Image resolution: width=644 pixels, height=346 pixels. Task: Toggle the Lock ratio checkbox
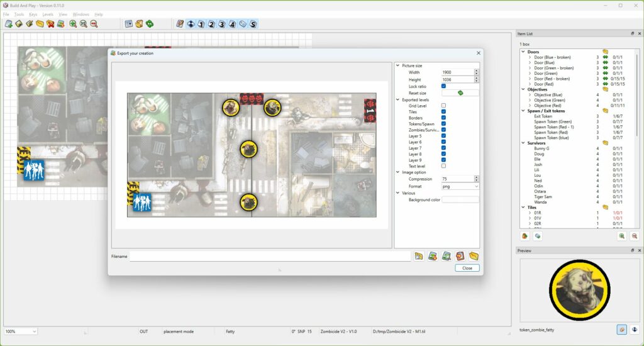pyautogui.click(x=443, y=86)
